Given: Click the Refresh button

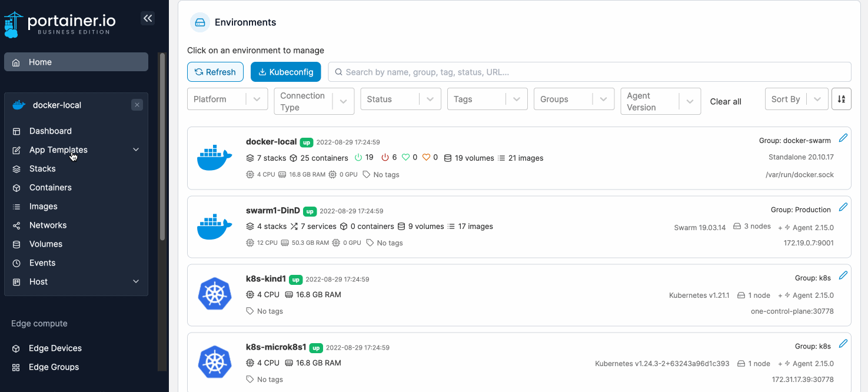Looking at the screenshot, I should pos(215,72).
